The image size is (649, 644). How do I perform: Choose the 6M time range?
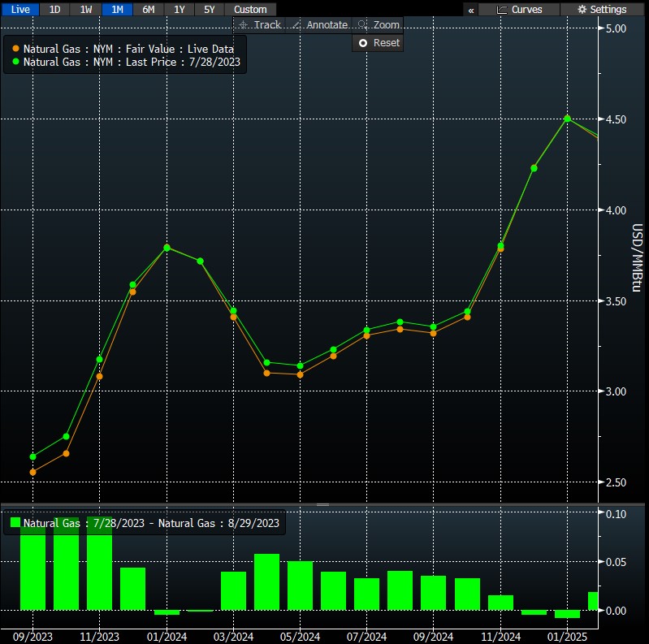[148, 9]
